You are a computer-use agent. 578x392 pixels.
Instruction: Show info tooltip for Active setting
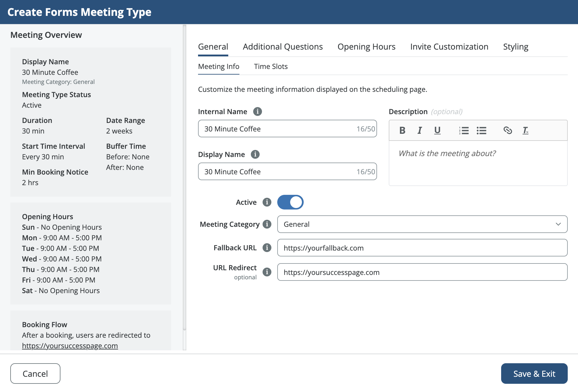[267, 202]
